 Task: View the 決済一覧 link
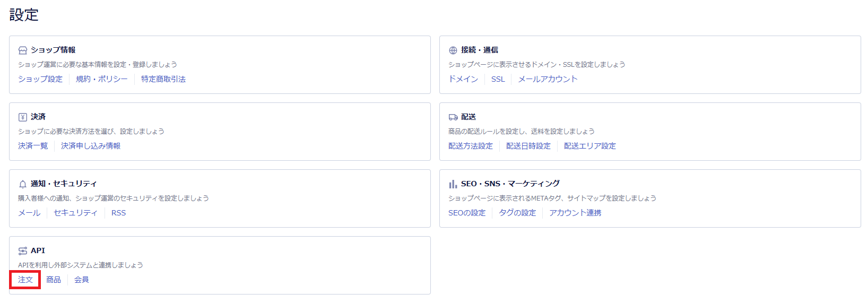pos(33,146)
